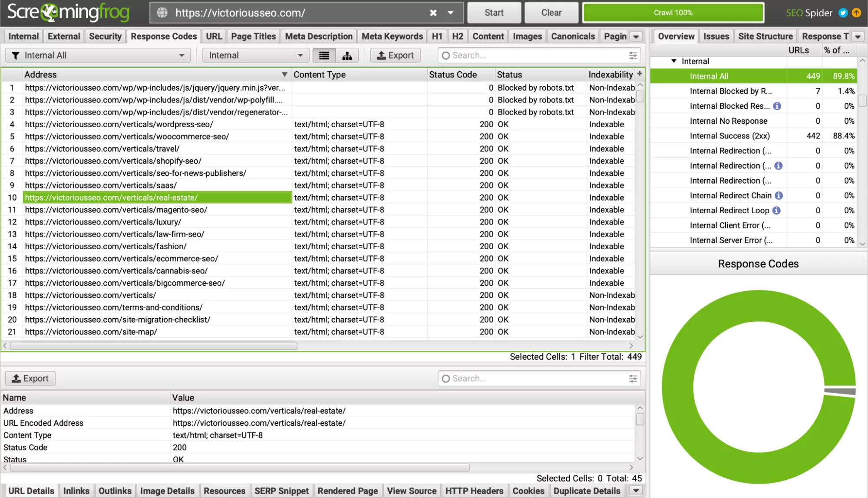Screen dimensions: 868x498
Task: Open the Twitter bird icon link
Action: coord(843,13)
